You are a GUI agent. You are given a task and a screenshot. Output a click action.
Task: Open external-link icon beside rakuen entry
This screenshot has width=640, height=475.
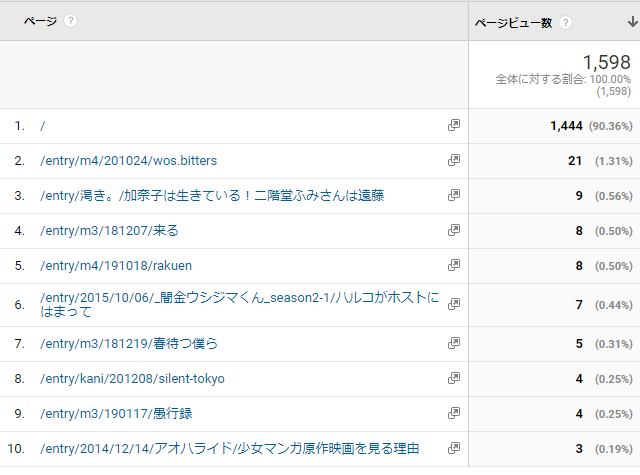(454, 266)
